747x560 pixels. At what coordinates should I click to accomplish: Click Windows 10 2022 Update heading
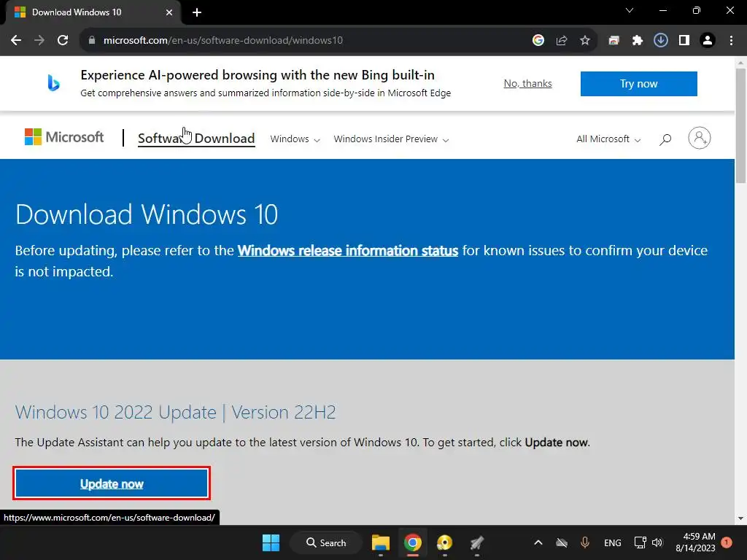(175, 413)
